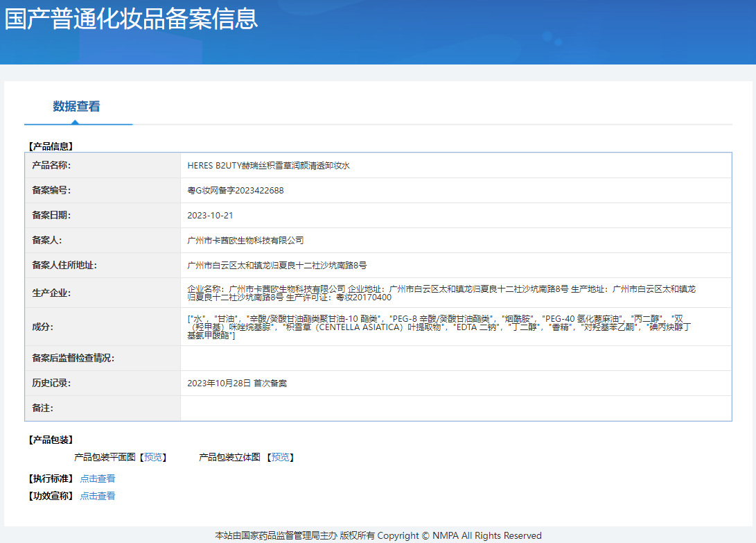Image resolution: width=756 pixels, height=543 pixels.
Task: Click the HERES B2UTY product name value
Action: [268, 166]
